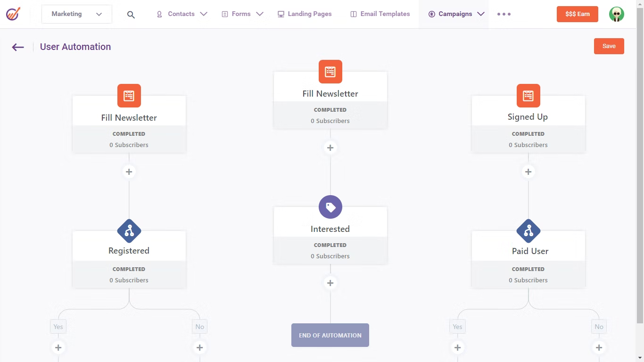
Task: Add a step above the Interested tag
Action: tap(330, 148)
